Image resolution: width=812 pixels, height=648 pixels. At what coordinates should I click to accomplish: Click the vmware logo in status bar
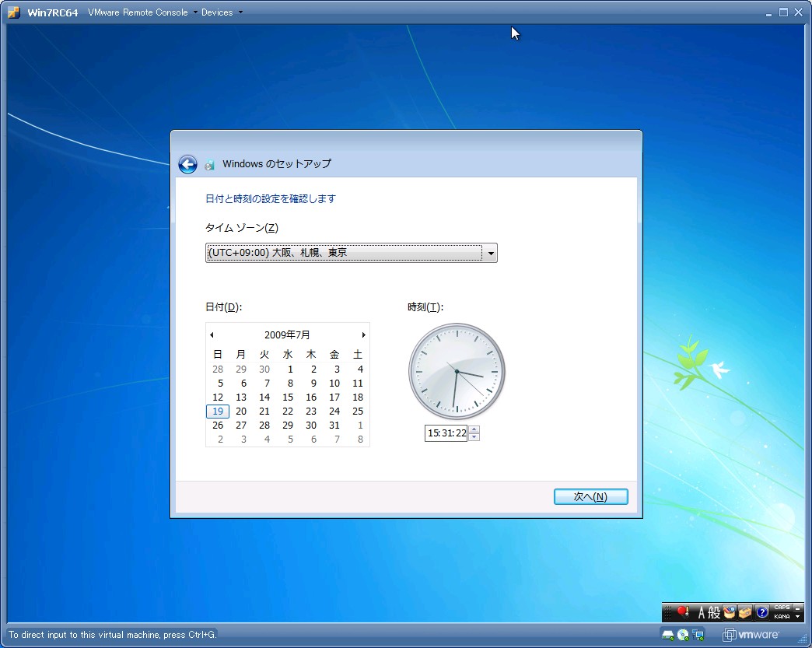pyautogui.click(x=751, y=635)
